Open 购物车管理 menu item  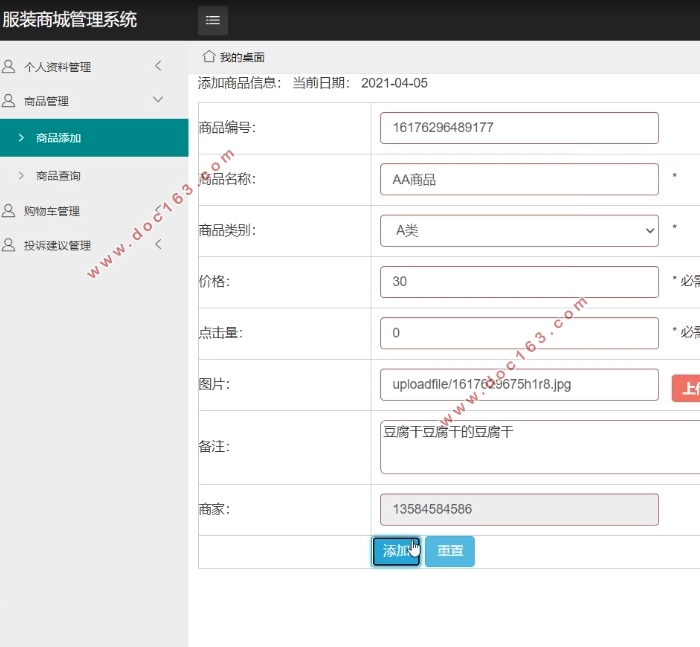coord(52,211)
